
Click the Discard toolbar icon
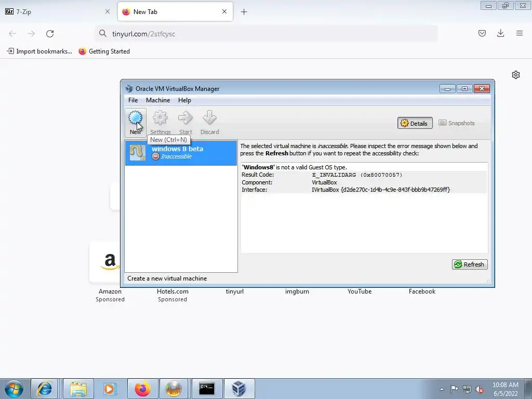pyautogui.click(x=210, y=123)
